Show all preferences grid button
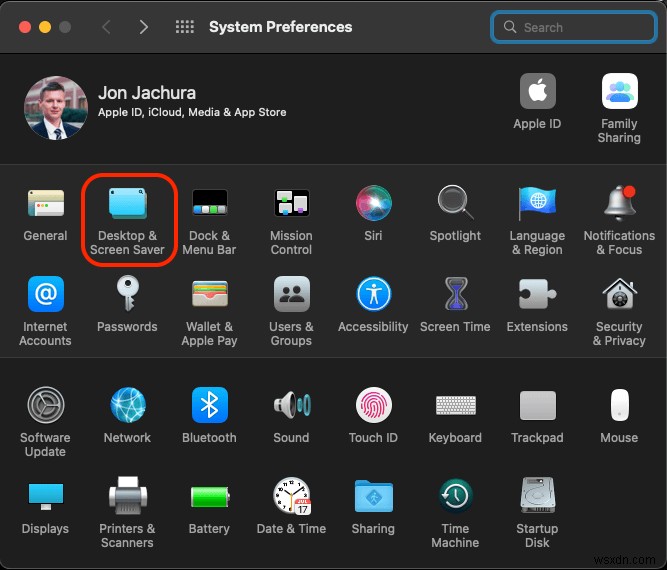Image resolution: width=667 pixels, height=570 pixels. [x=185, y=27]
